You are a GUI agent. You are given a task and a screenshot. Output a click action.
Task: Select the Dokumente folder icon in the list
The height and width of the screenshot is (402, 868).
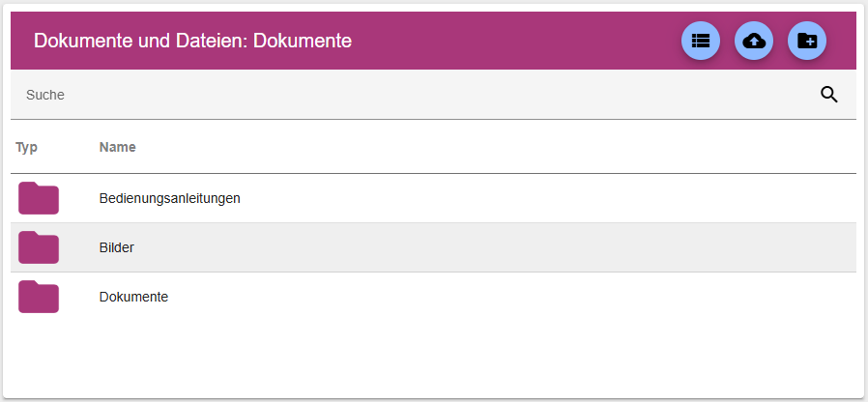click(39, 297)
